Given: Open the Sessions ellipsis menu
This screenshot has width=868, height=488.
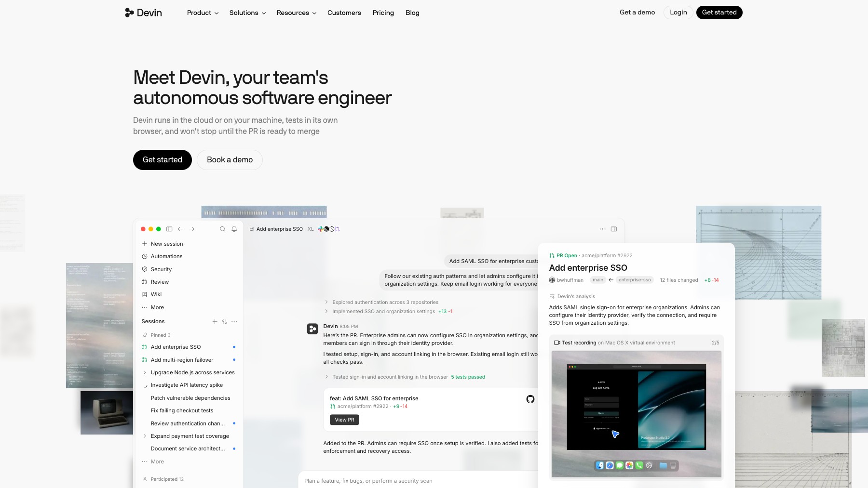Looking at the screenshot, I should [234, 321].
